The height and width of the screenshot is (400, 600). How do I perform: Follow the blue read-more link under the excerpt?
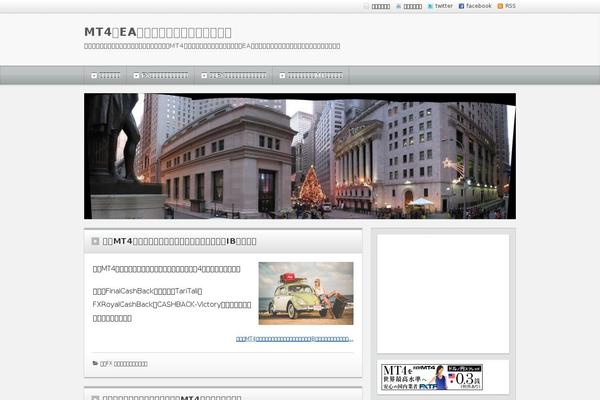pos(295,339)
